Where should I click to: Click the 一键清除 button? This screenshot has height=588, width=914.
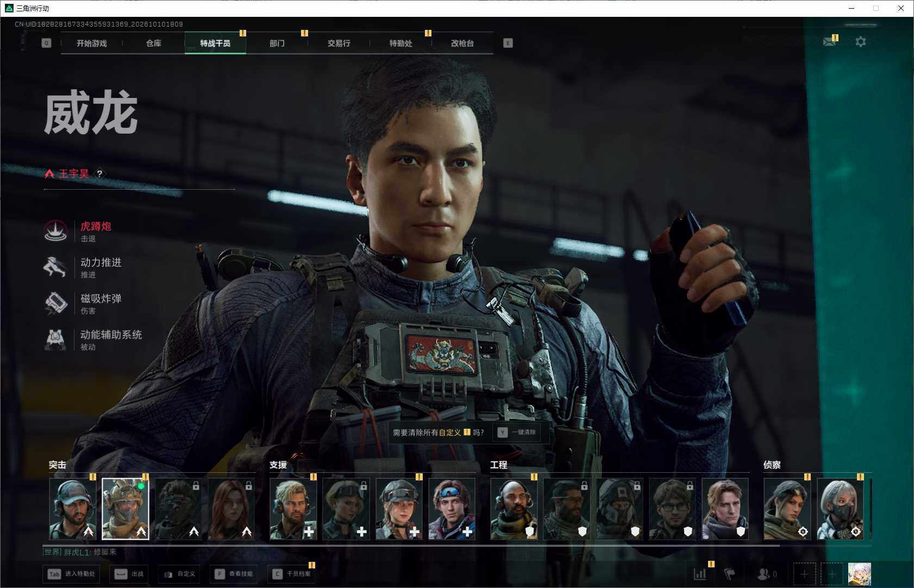[x=517, y=433]
